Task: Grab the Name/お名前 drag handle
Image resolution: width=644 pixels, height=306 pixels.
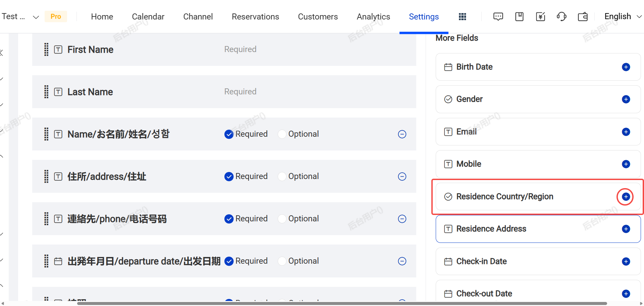Action: click(46, 134)
